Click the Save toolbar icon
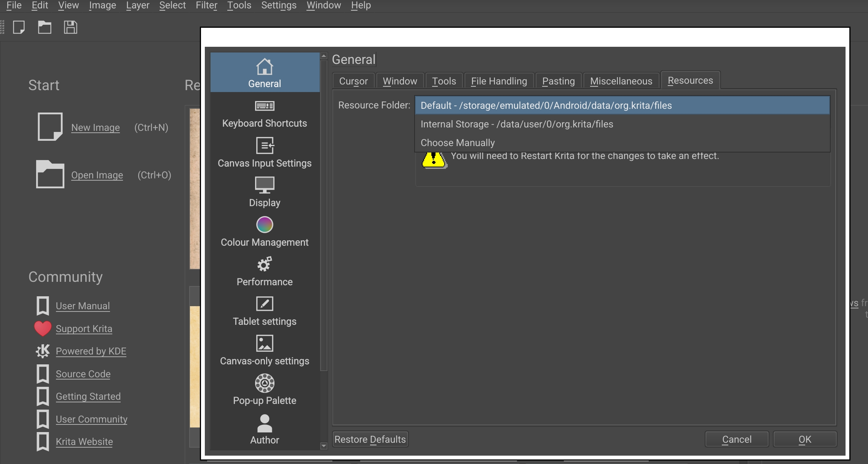 click(70, 27)
